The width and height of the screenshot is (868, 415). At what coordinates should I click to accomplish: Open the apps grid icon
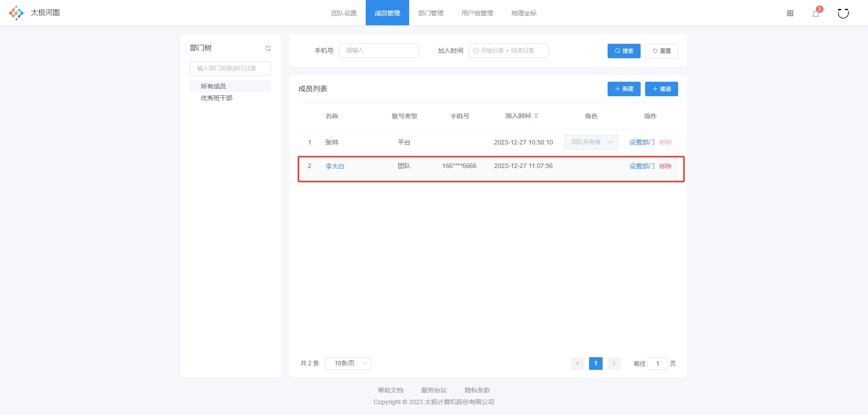(x=790, y=13)
